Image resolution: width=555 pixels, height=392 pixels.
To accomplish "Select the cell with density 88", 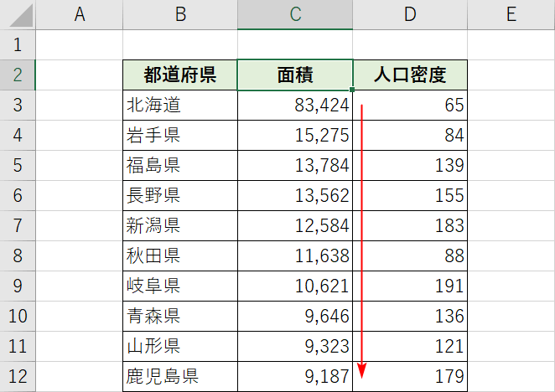I will [x=409, y=255].
